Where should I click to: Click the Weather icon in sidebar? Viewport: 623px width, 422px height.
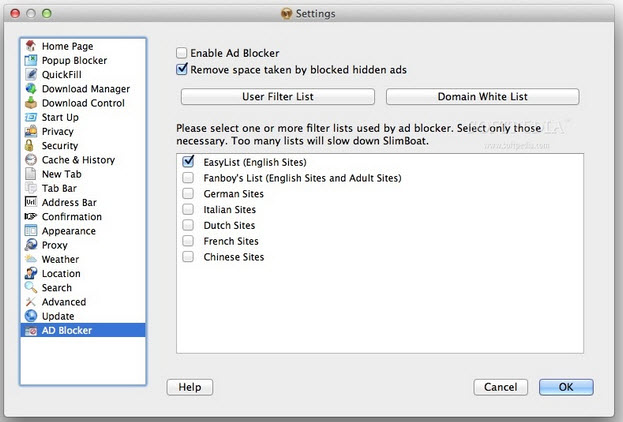[x=32, y=259]
